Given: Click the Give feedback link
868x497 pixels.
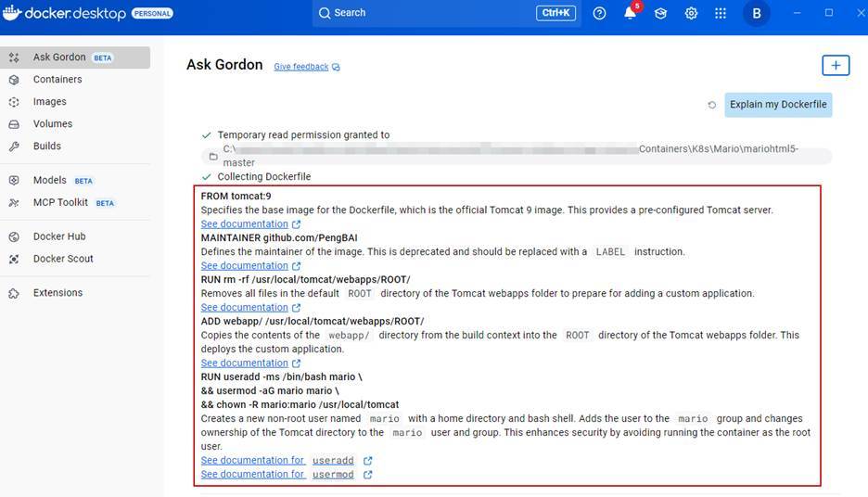Looking at the screenshot, I should coord(301,67).
